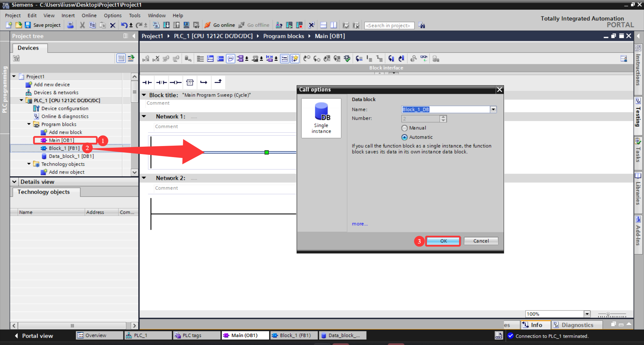This screenshot has height=345, width=644.
Task: Click the binoculars search icon
Action: pos(422,25)
